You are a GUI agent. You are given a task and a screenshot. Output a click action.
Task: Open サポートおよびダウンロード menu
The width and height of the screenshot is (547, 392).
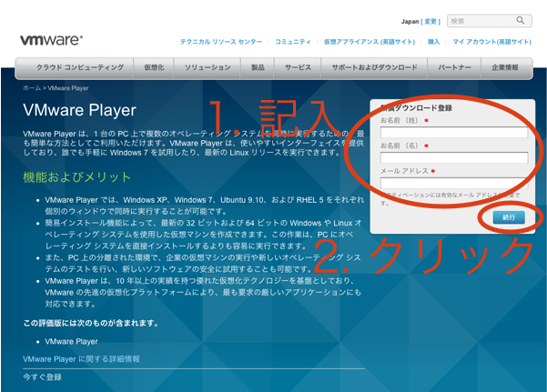coord(374,67)
